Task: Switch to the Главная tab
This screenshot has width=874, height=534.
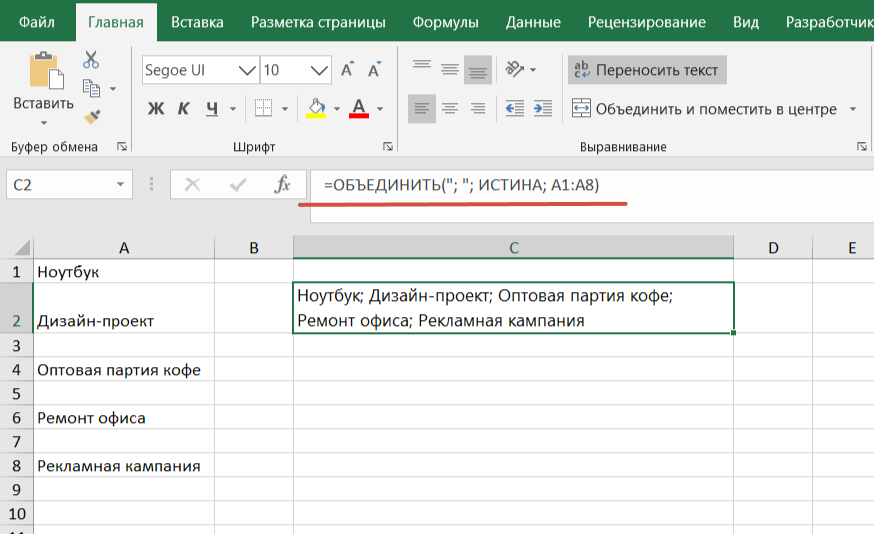Action: pyautogui.click(x=116, y=22)
